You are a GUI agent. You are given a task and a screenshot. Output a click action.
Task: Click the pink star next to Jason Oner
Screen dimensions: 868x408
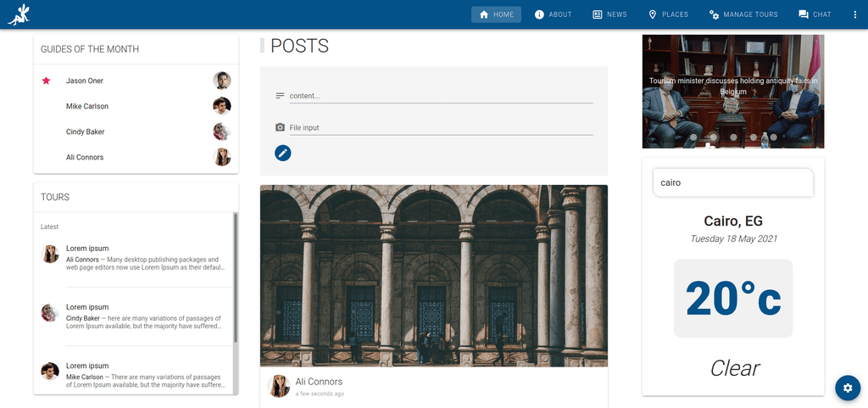click(x=46, y=81)
